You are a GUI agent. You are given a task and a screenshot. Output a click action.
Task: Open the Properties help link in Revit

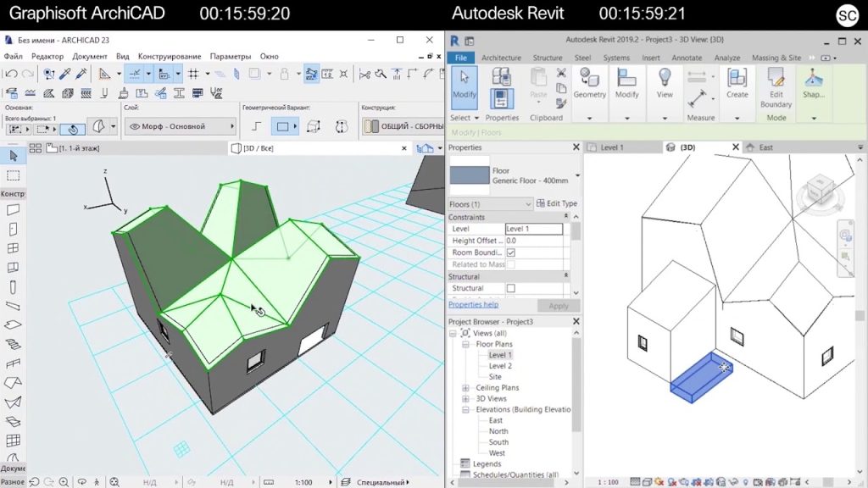pos(472,304)
